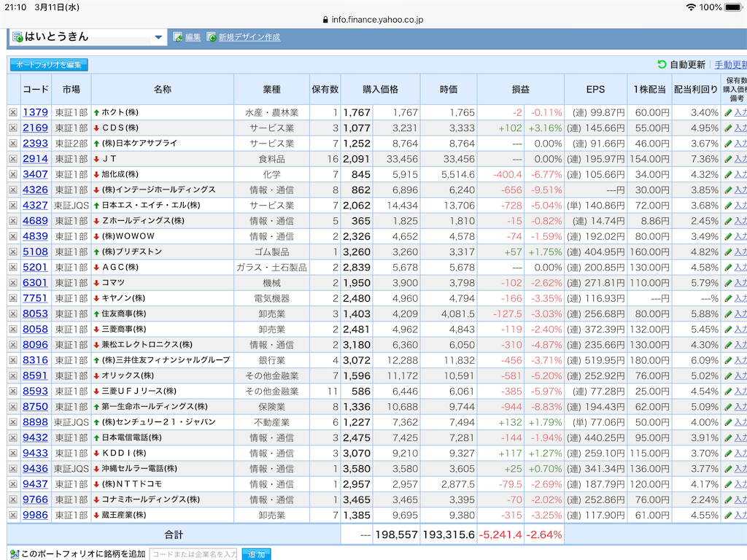The width and height of the screenshot is (747, 560).
Task: Click the 追加 add button
Action: point(256,555)
